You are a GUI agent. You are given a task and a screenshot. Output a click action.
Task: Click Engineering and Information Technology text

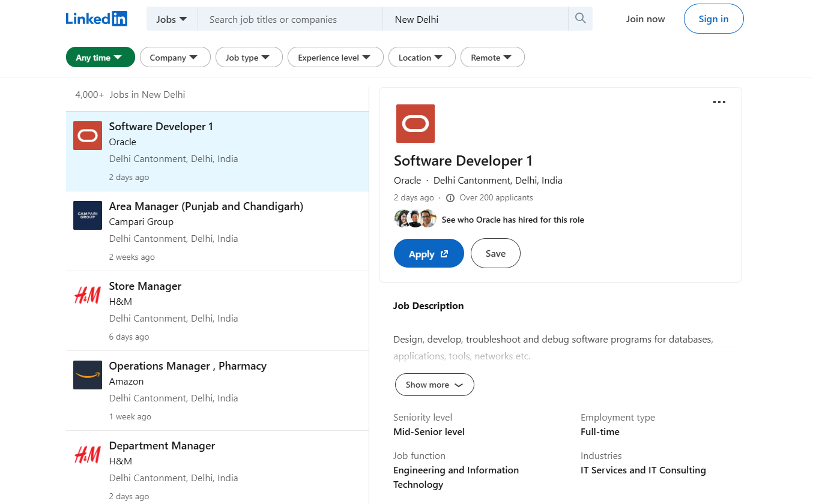pyautogui.click(x=456, y=477)
